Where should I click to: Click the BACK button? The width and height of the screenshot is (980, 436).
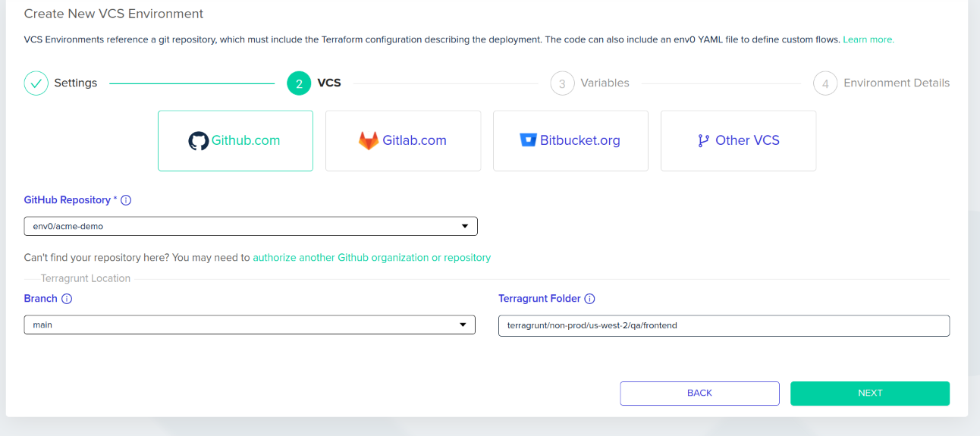[x=699, y=394]
